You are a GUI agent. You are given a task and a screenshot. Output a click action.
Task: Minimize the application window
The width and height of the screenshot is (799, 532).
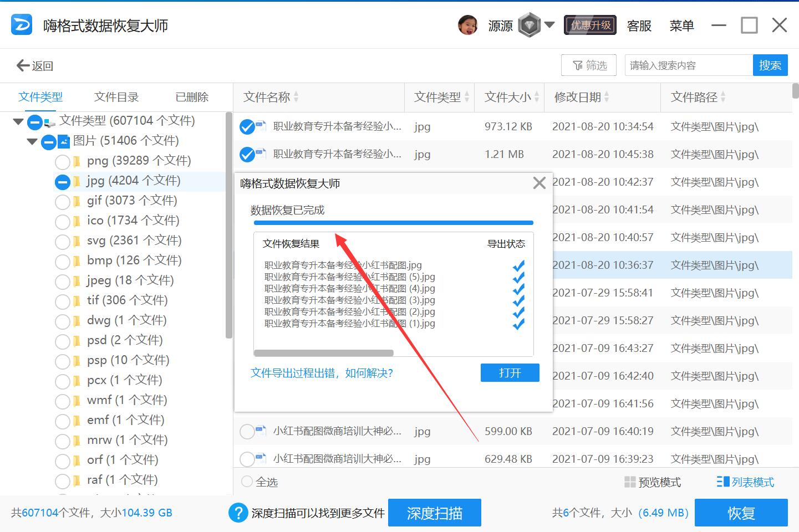click(719, 25)
